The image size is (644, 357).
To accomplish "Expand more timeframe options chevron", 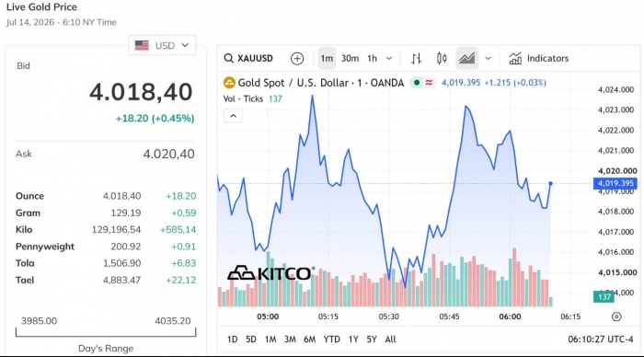I will pyautogui.click(x=389, y=58).
